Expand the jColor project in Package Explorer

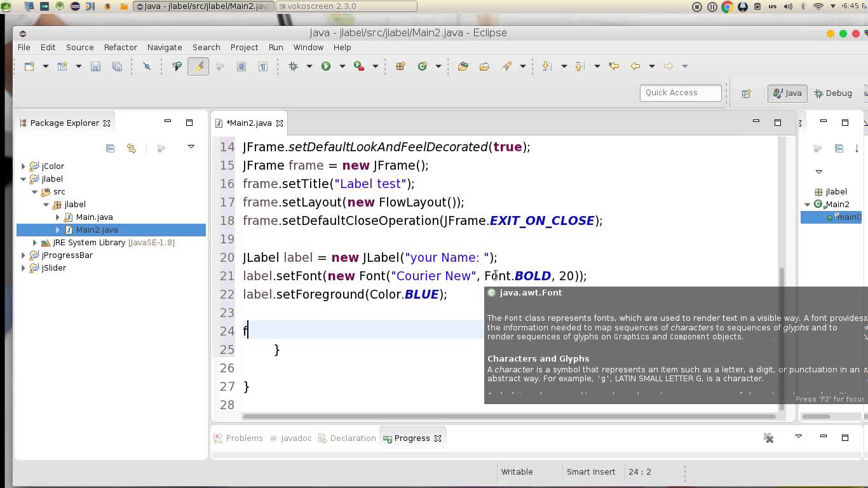tap(24, 166)
